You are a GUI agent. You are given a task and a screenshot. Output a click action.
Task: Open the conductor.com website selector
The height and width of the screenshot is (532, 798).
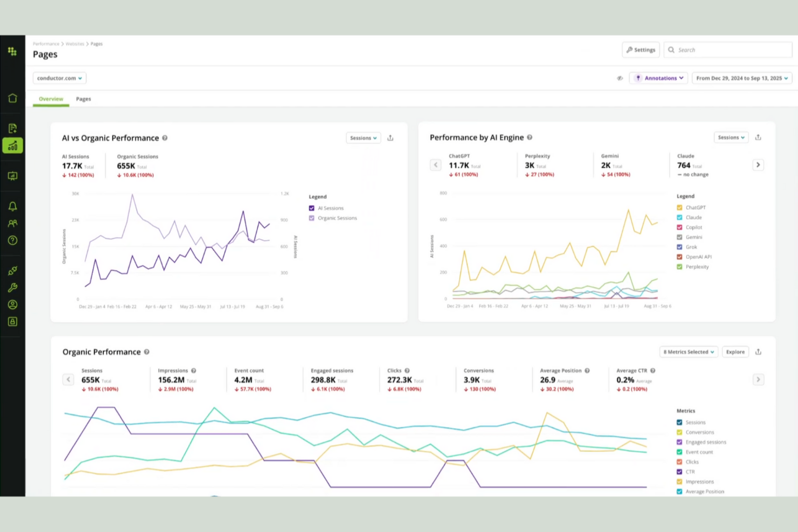pyautogui.click(x=59, y=78)
